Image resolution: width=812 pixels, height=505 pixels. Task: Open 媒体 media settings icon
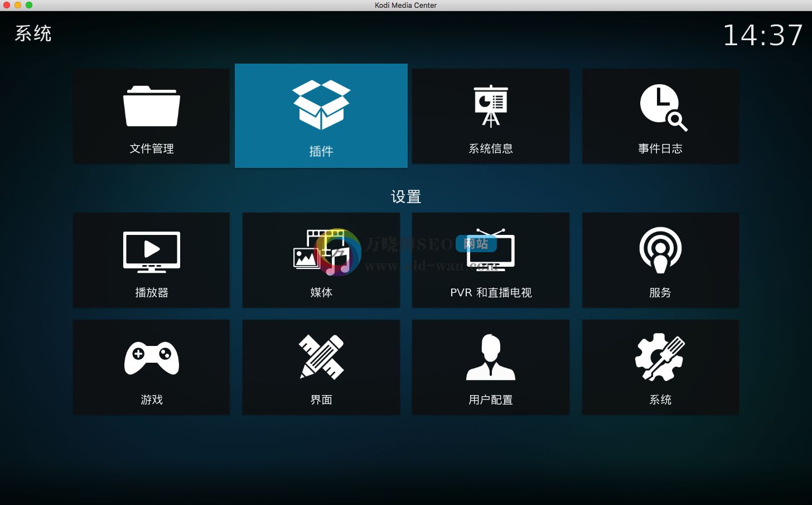click(x=321, y=252)
